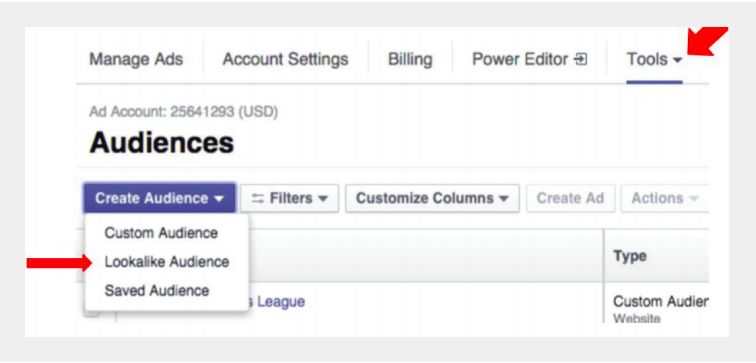The height and width of the screenshot is (363, 756).
Task: Click the Tools caret arrow
Action: coord(678,61)
